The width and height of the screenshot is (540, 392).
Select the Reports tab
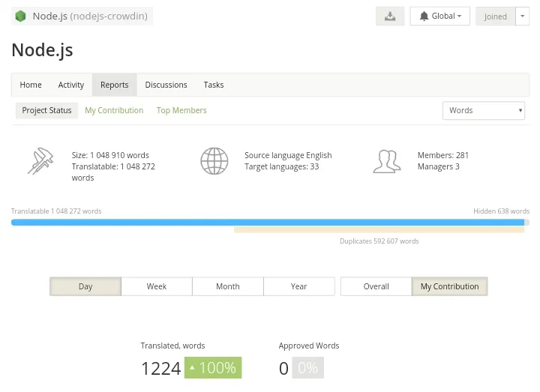(x=114, y=85)
